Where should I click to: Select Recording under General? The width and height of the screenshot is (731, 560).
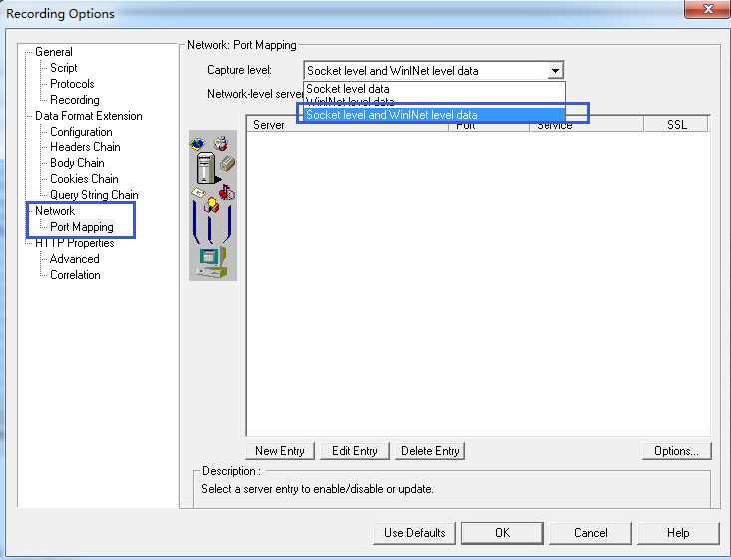coord(74,100)
